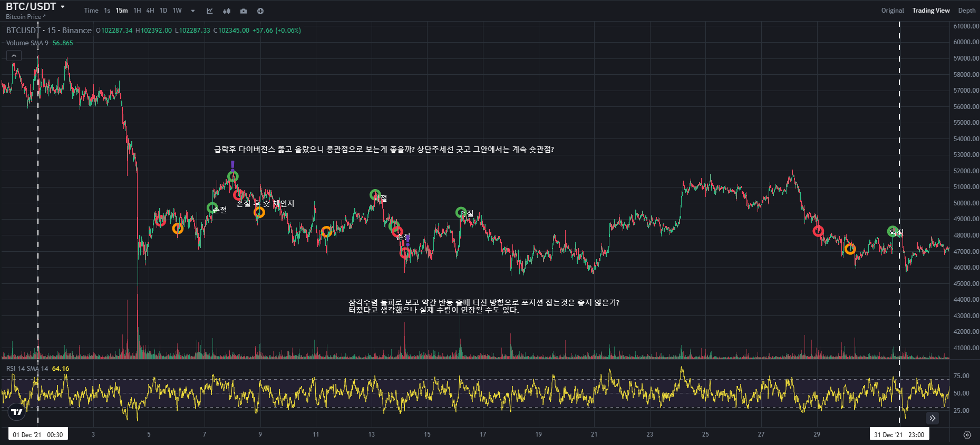Click the RSI 25.00 axis label

tap(962, 411)
